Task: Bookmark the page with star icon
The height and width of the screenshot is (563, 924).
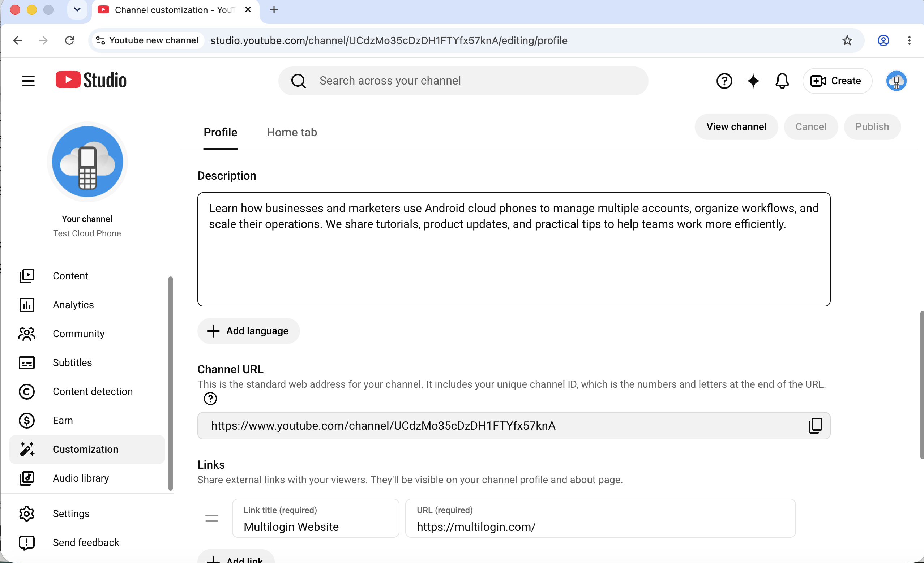Action: 847,40
